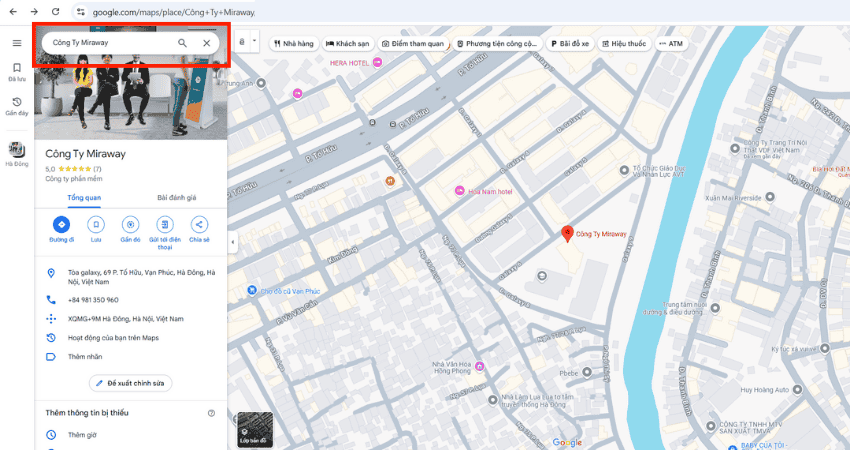Click the 7-review count (7) in the rating

pos(98,169)
